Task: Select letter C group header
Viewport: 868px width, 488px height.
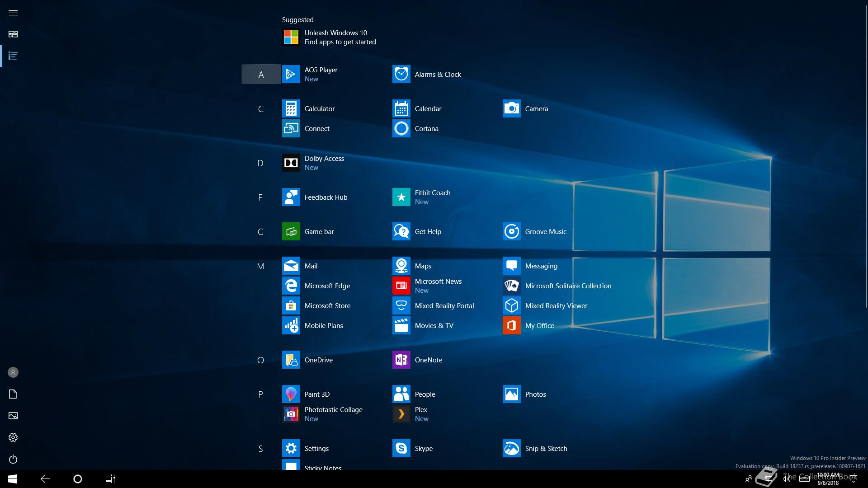Action: [x=261, y=109]
